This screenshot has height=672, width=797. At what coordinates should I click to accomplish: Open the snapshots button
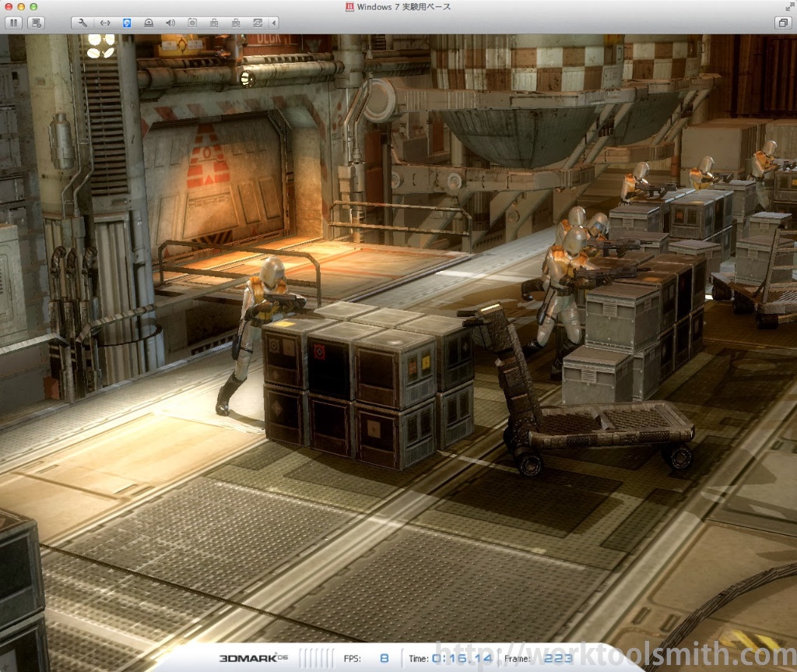36,23
